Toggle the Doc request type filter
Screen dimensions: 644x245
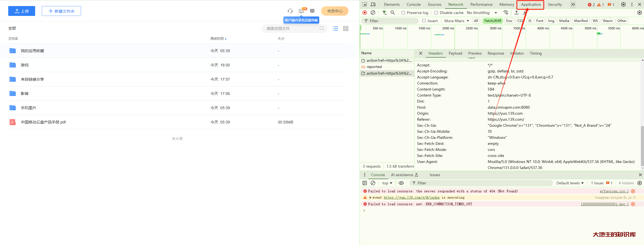click(x=509, y=21)
